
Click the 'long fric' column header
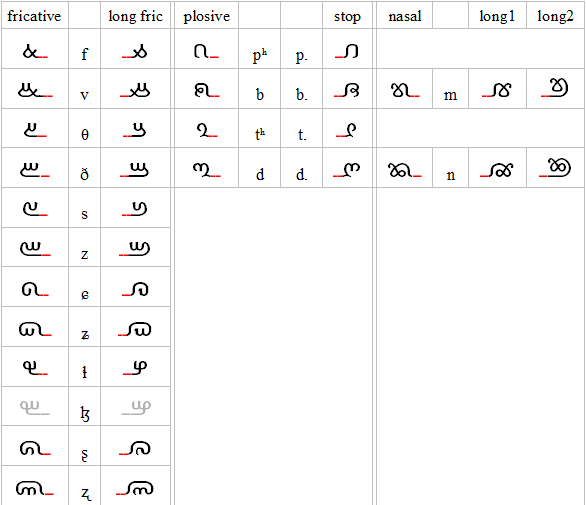(x=135, y=16)
